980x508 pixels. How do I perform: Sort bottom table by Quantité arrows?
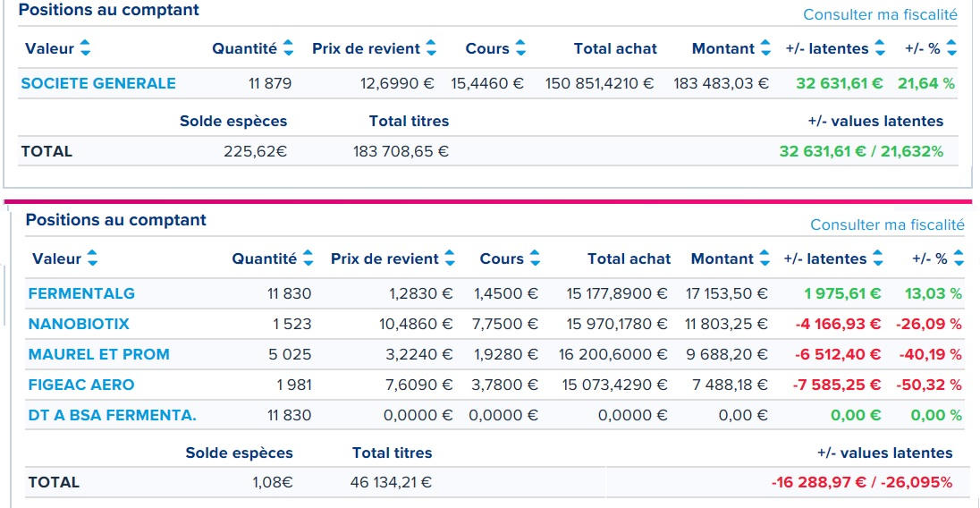point(308,258)
